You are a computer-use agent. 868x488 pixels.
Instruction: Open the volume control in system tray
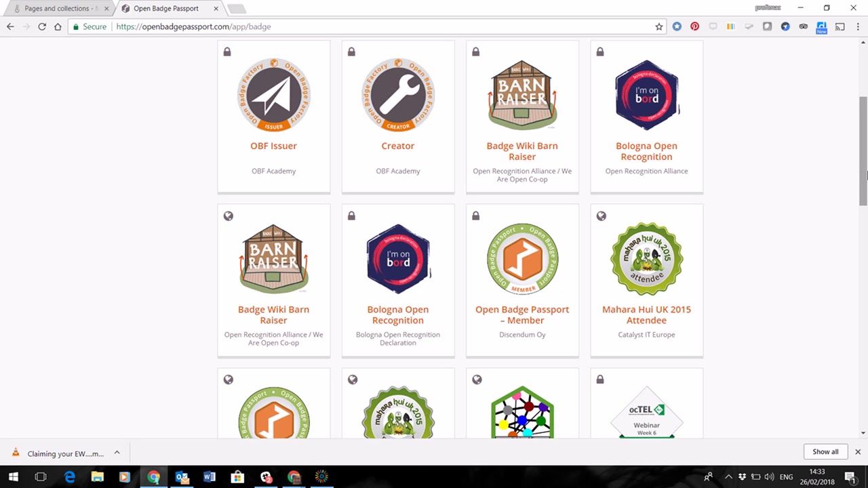(x=768, y=477)
